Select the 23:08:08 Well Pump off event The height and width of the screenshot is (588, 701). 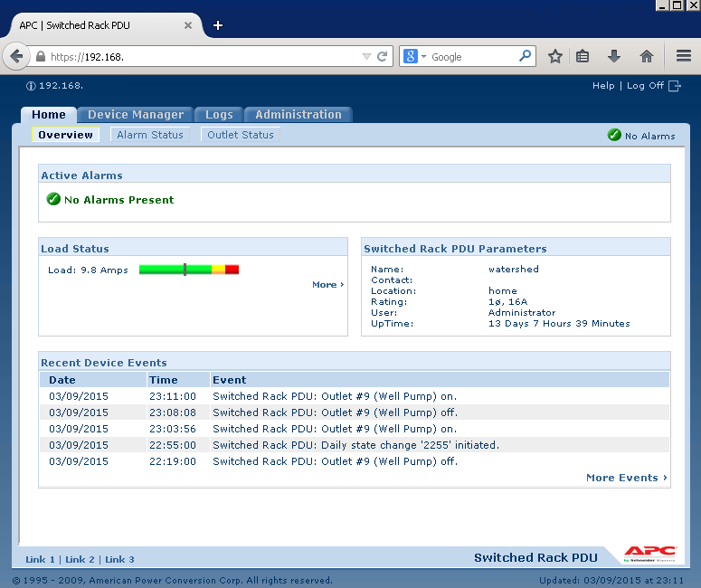coord(355,413)
